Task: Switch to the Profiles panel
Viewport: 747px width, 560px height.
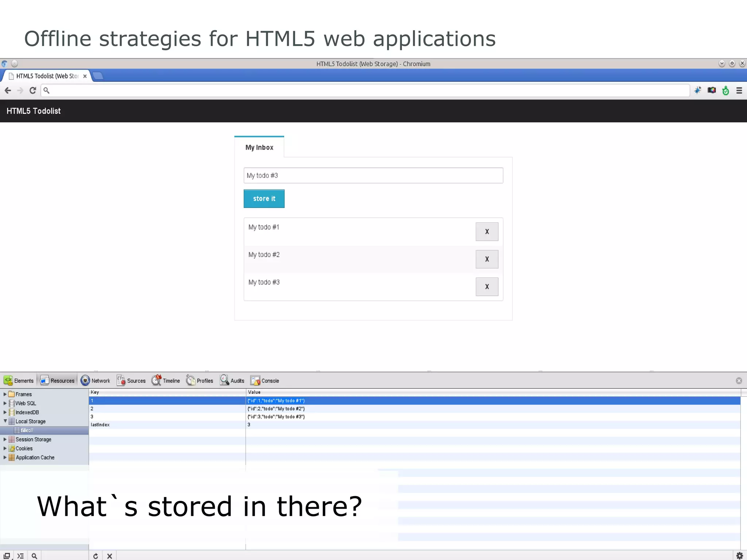Action: point(200,381)
